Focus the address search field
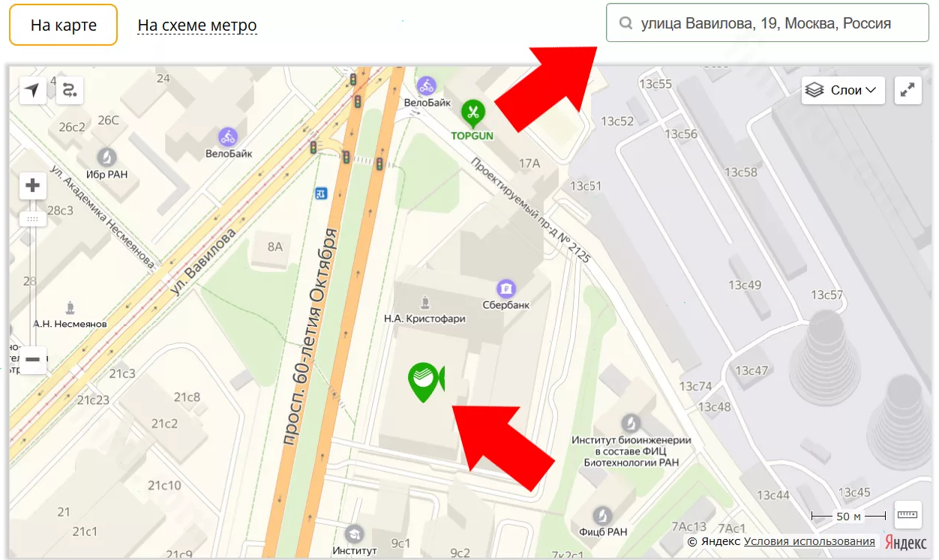 (767, 23)
